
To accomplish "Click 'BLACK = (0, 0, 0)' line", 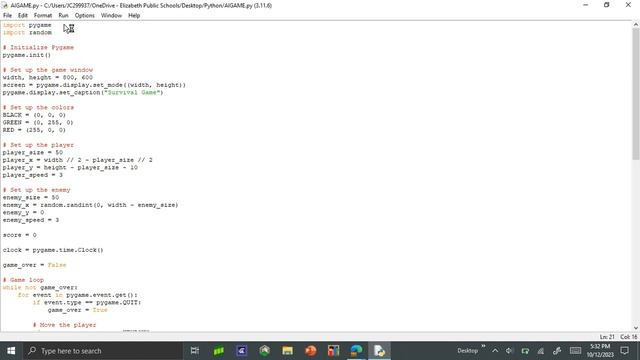I will 34,115.
